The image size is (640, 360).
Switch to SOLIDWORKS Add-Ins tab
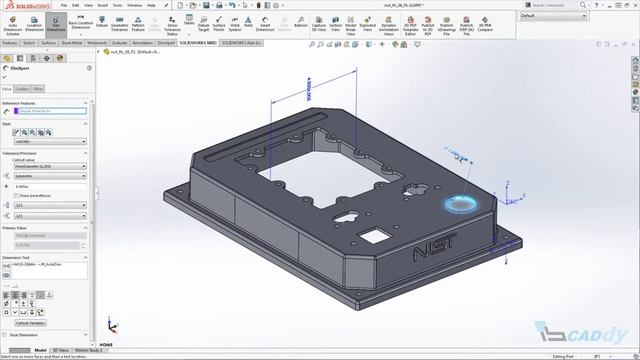[x=241, y=43]
